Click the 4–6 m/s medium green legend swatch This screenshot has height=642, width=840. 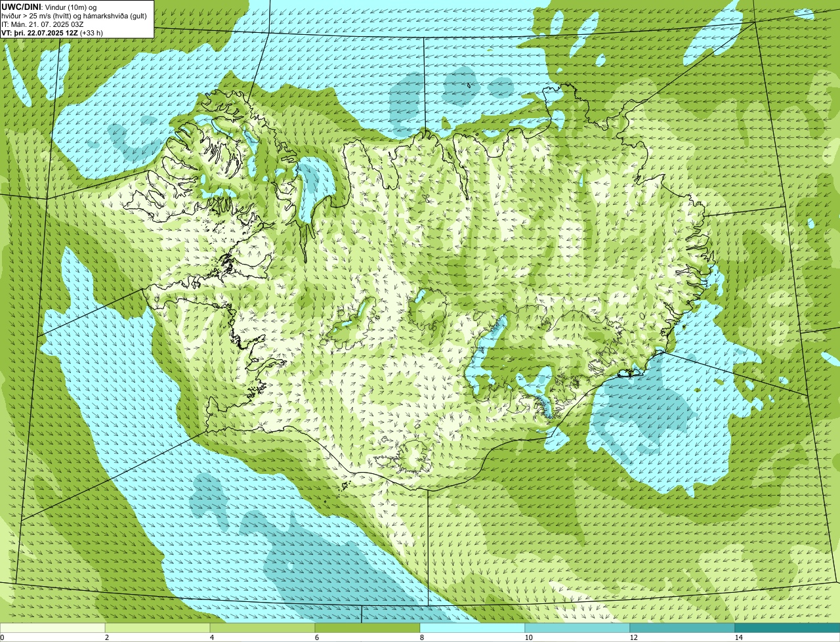[x=262, y=628]
